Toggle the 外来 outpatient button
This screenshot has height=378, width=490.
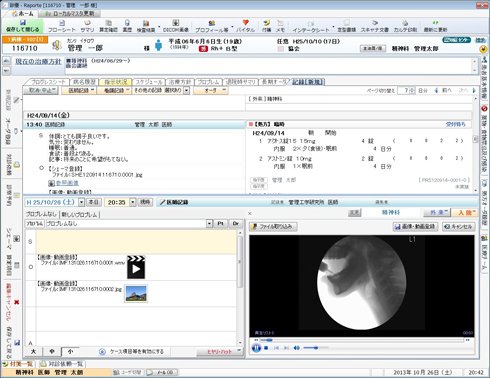pos(437,212)
